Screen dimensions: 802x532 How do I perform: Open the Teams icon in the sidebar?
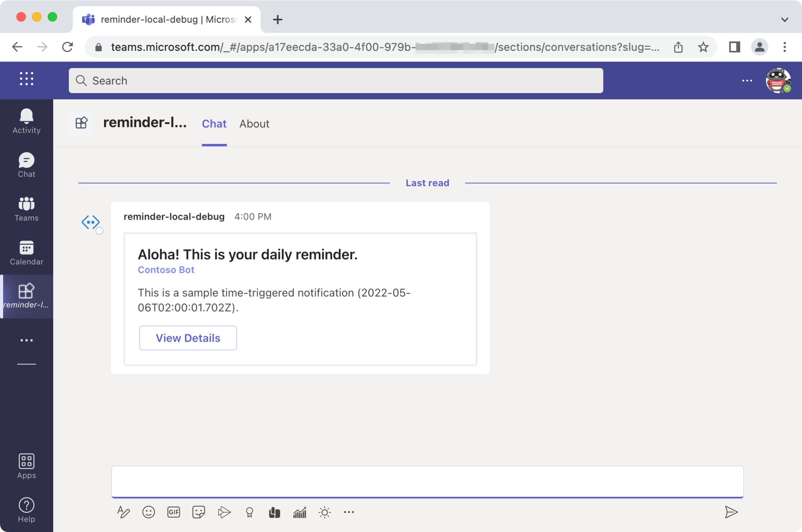click(26, 208)
